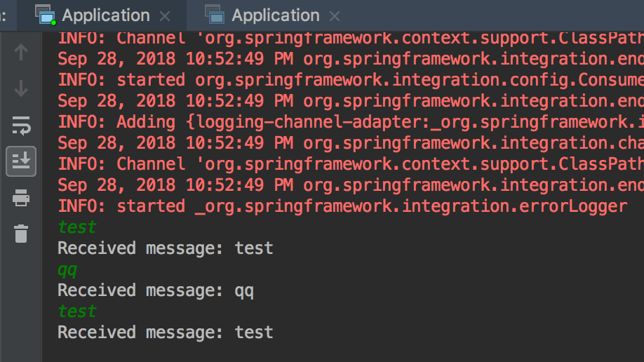Click the second Application tab's window icon
This screenshot has height=362, width=644.
215,15
